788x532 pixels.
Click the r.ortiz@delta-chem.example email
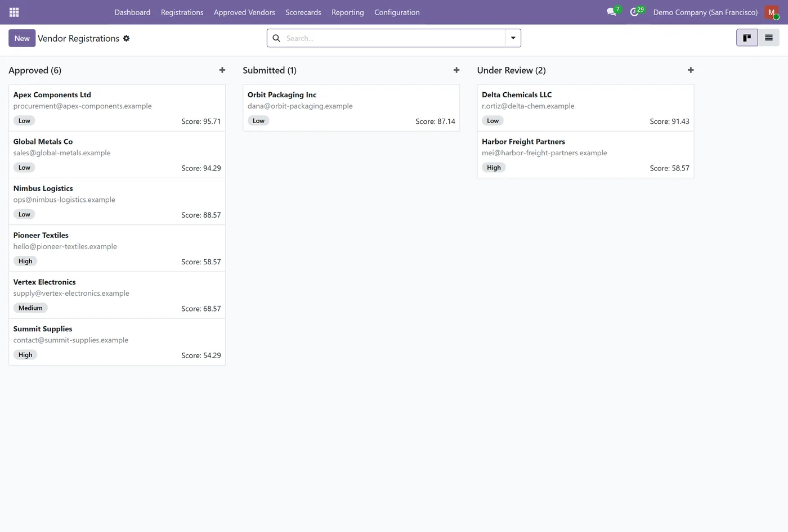point(528,106)
